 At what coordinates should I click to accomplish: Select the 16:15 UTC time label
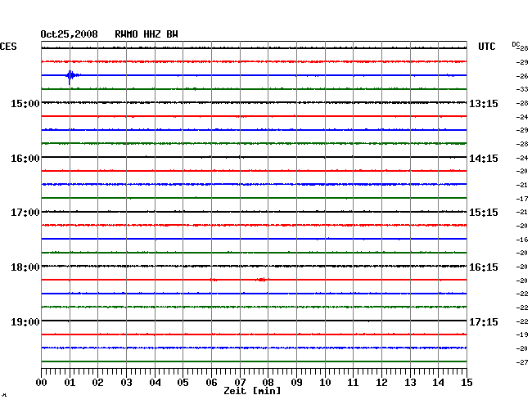coord(484,267)
